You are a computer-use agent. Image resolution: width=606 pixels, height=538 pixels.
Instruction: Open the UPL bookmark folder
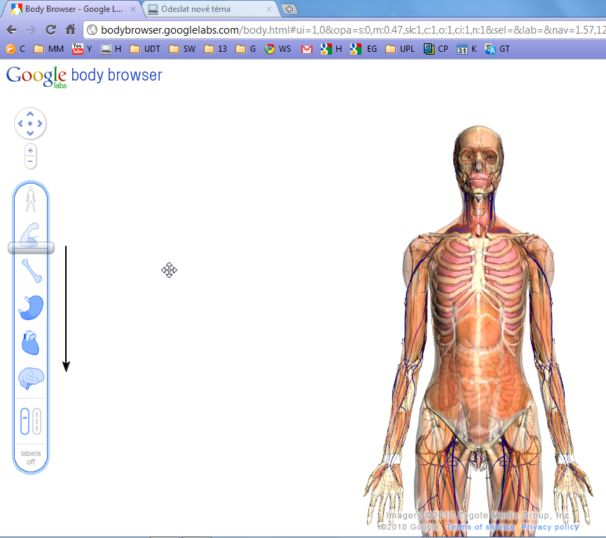point(400,48)
